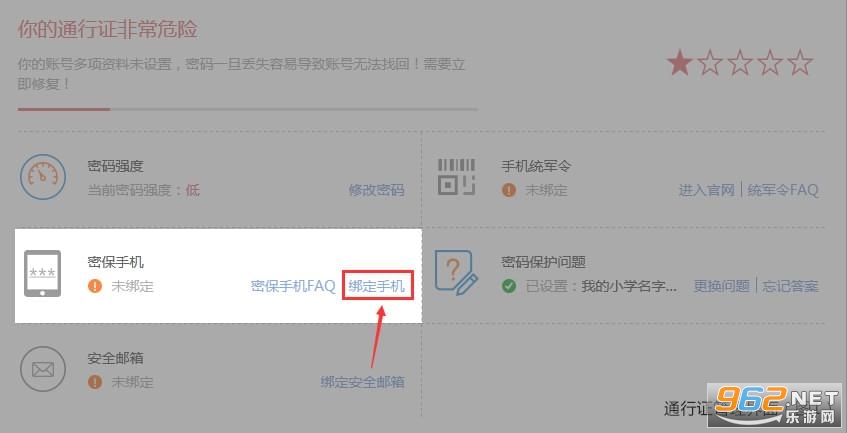Click the security mailbox envelope icon
The width and height of the screenshot is (847, 433).
(43, 370)
